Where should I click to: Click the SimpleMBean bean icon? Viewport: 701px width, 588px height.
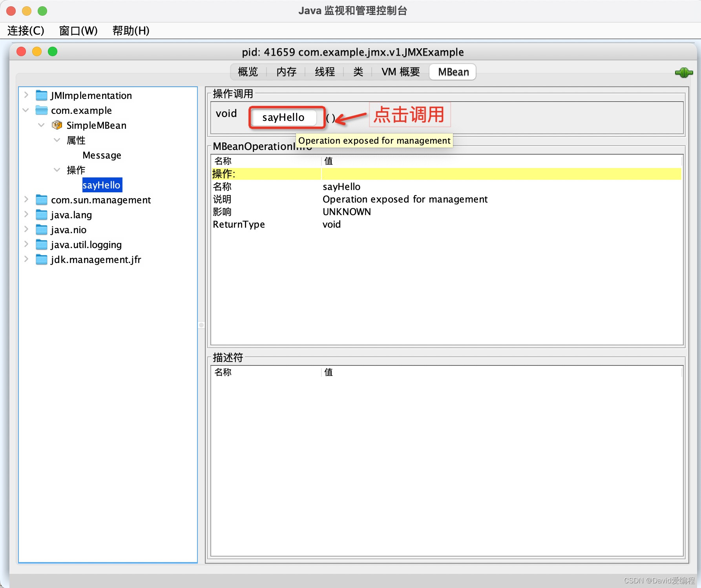[57, 125]
